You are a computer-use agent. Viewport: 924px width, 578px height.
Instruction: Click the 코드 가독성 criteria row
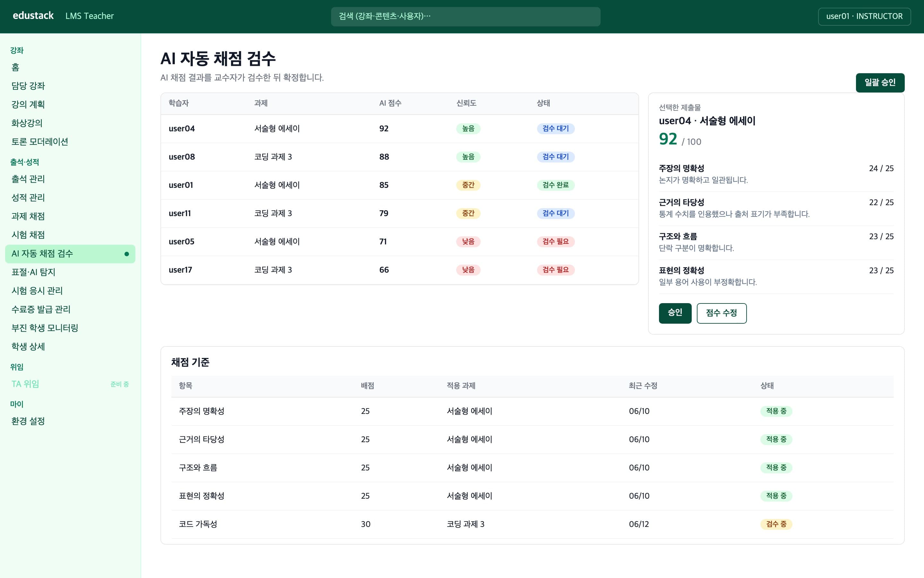coord(532,524)
